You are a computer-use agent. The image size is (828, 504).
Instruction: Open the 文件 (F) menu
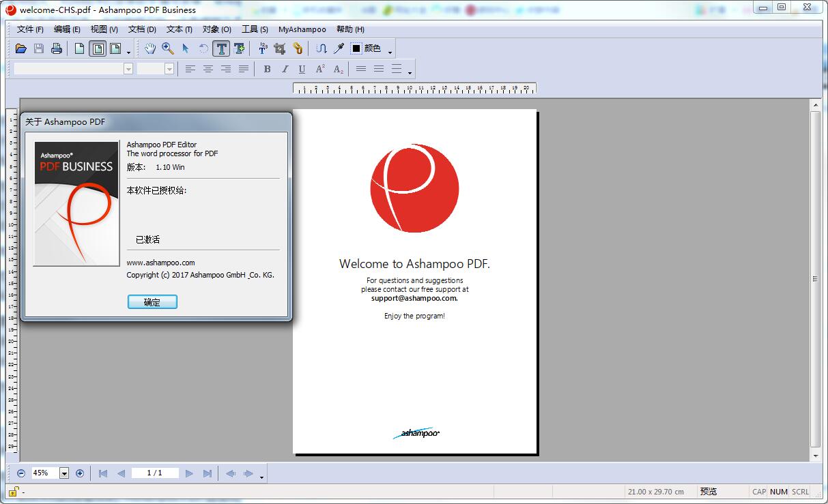click(30, 29)
